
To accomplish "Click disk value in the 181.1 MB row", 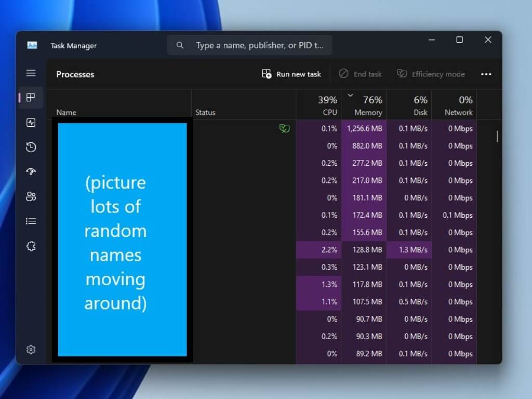I will tap(416, 198).
